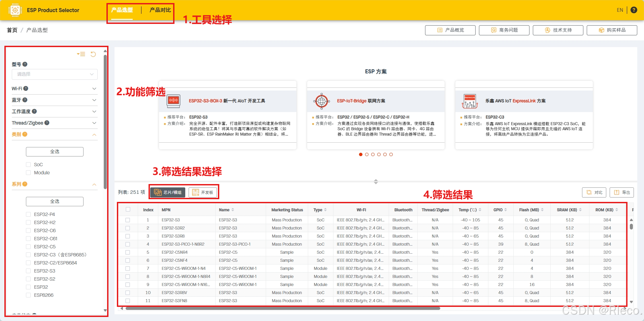644x321 pixels.
Task: Open the 产品概览 button
Action: point(450,30)
